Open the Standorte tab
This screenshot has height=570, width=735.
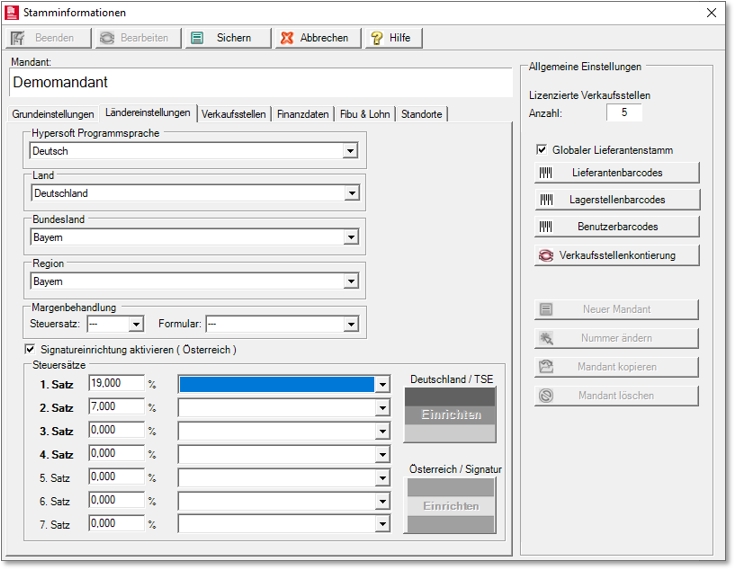click(x=421, y=114)
